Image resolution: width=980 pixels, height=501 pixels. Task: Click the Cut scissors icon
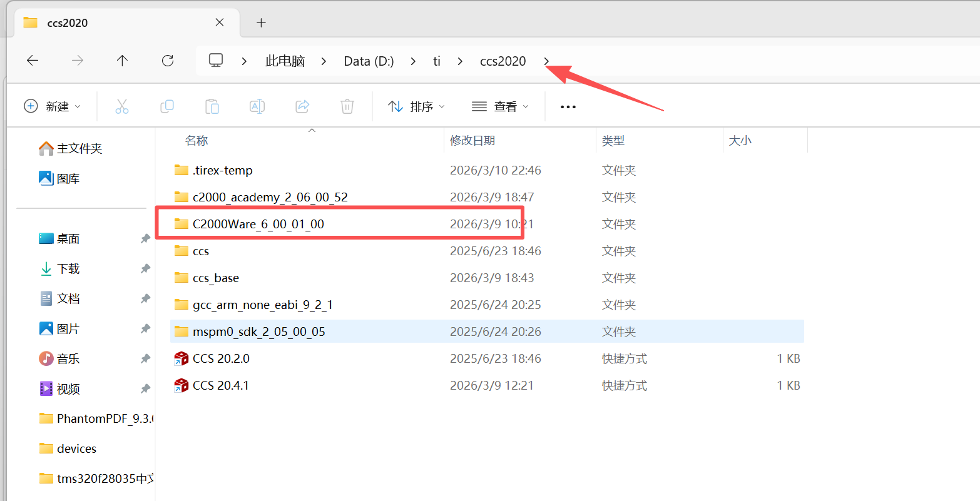[x=122, y=106]
